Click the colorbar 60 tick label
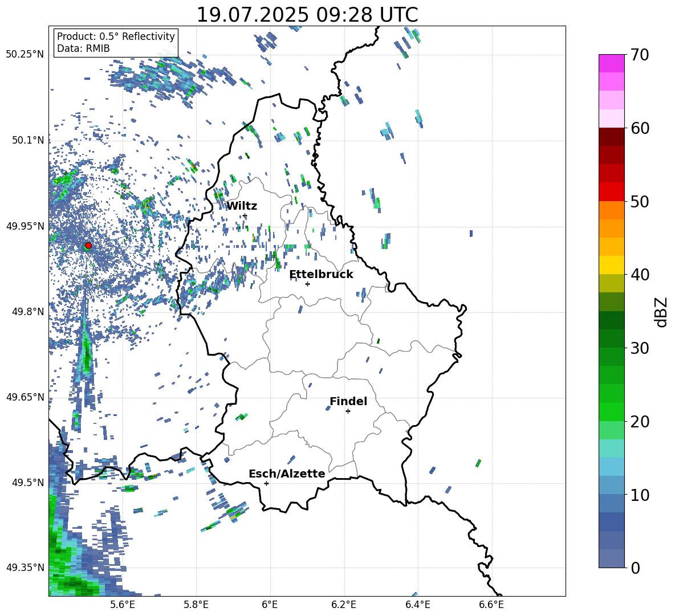Screen dimensions: 675x616 tap(640, 128)
